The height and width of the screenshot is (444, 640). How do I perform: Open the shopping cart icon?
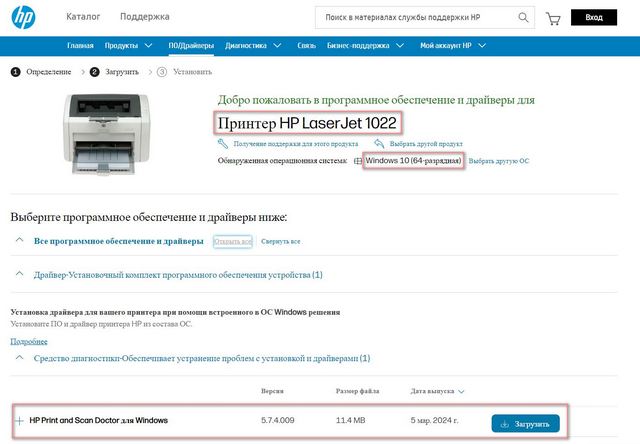pos(553,18)
